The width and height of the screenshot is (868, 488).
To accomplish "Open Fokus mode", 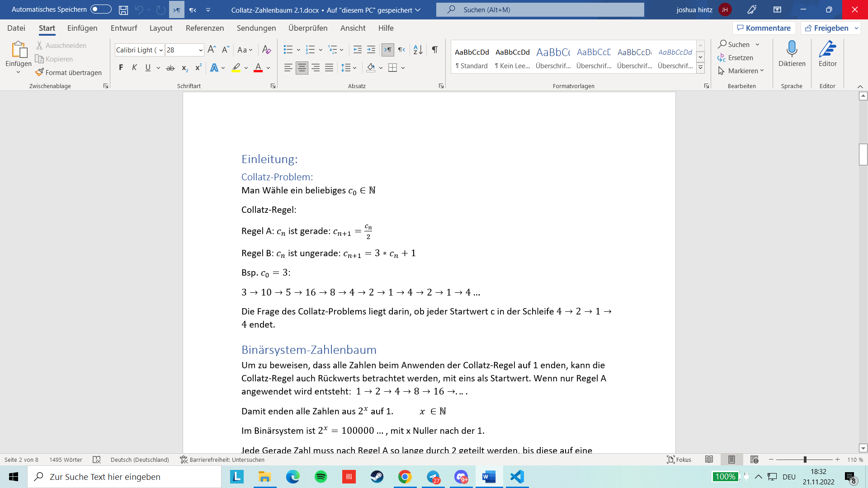I will [x=679, y=460].
